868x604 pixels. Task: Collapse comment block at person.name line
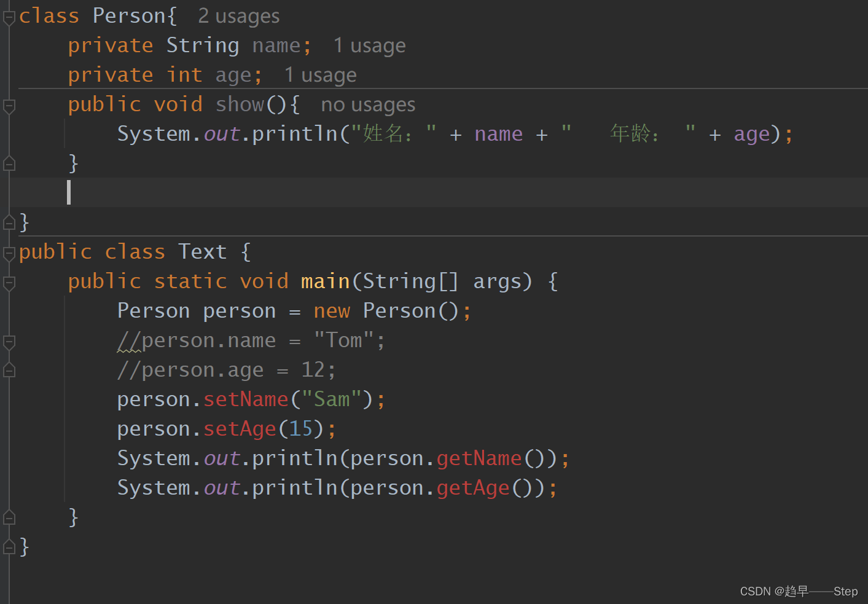pyautogui.click(x=9, y=343)
